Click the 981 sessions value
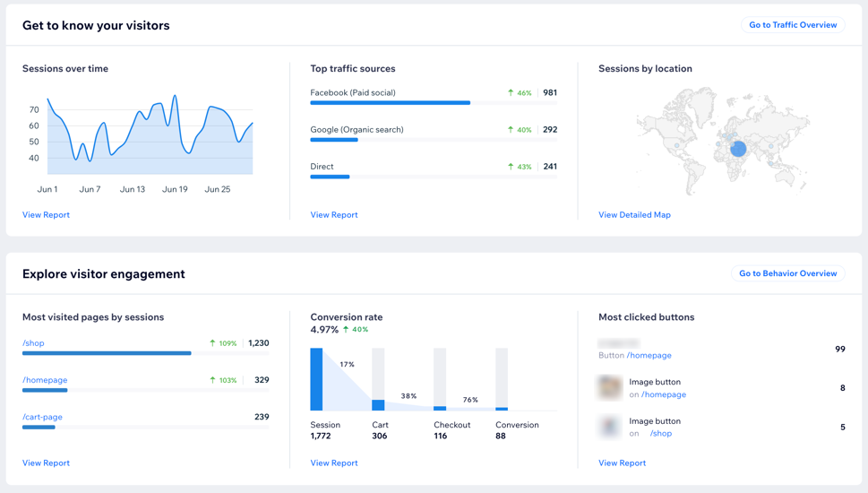Viewport: 868px width, 493px height. pos(550,92)
